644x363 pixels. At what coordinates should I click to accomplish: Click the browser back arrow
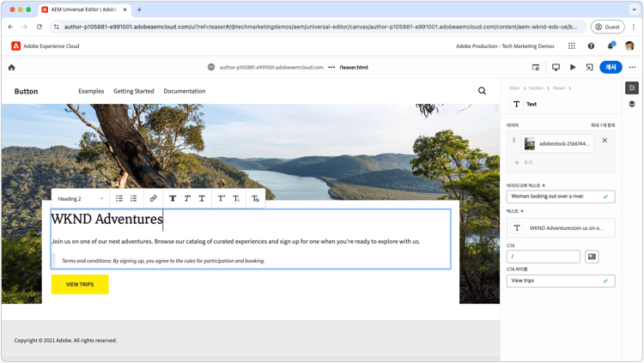pyautogui.click(x=10, y=27)
